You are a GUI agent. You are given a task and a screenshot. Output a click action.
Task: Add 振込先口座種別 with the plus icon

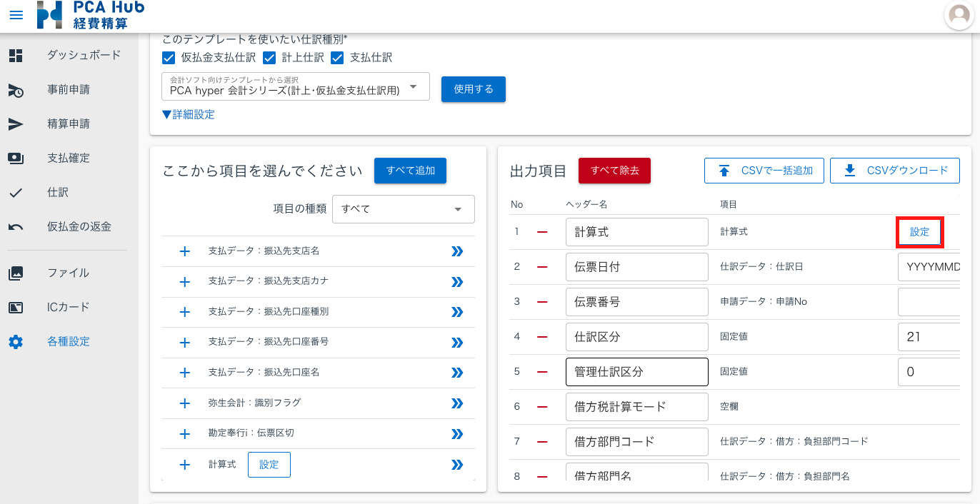point(184,312)
